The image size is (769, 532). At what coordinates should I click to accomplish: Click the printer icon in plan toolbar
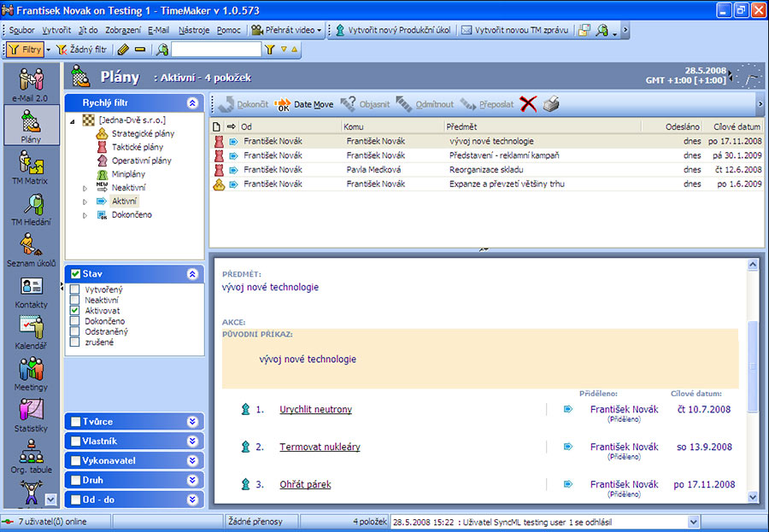pos(552,104)
